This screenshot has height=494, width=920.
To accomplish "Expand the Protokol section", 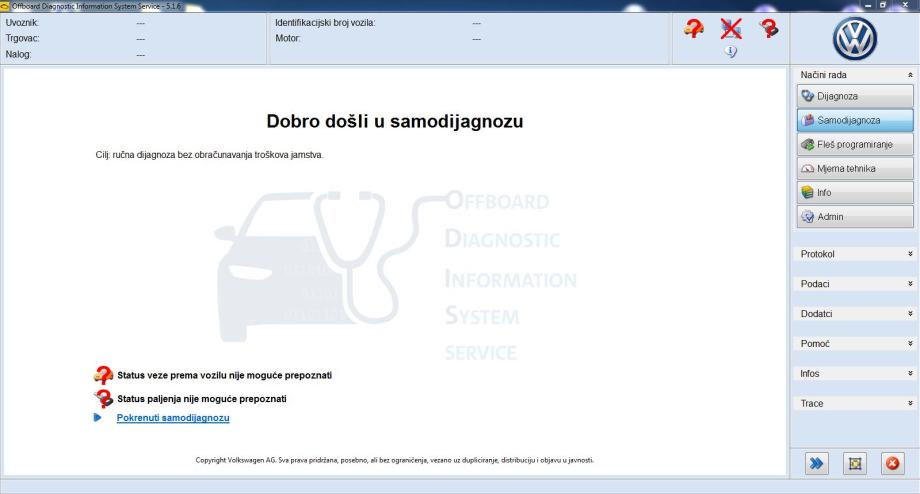I will (x=910, y=254).
